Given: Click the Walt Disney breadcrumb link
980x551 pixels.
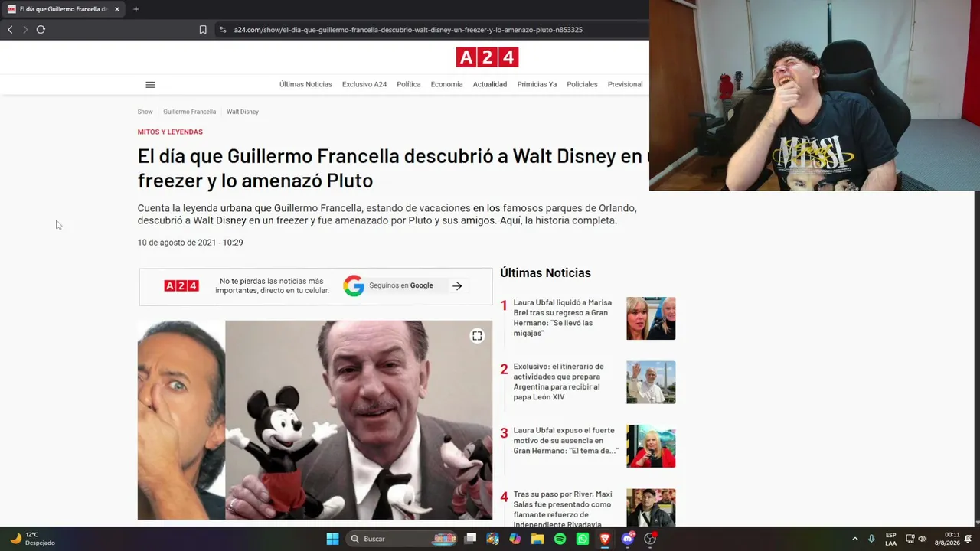Looking at the screenshot, I should click(x=243, y=112).
